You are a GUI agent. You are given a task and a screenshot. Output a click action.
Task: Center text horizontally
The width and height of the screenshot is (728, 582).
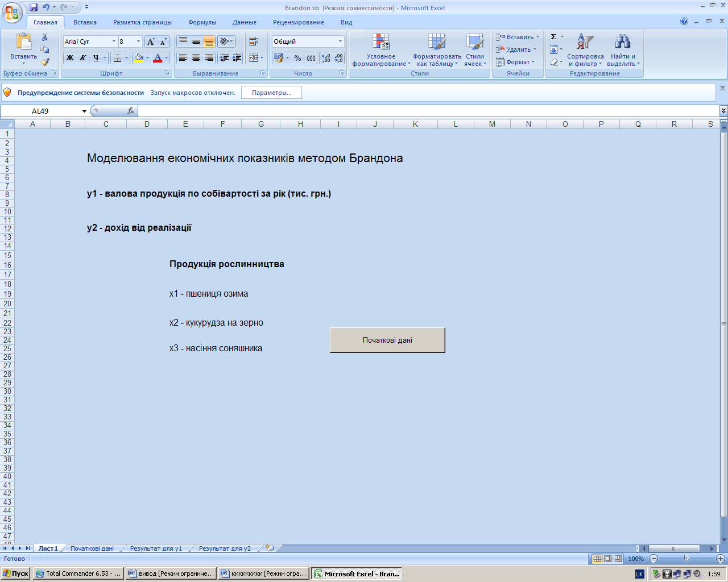pyautogui.click(x=196, y=58)
